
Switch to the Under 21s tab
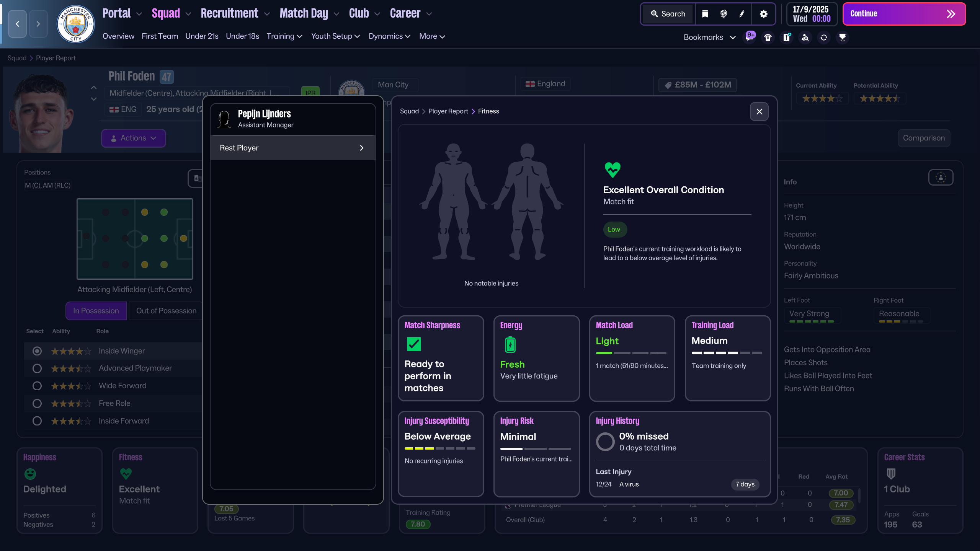202,36
